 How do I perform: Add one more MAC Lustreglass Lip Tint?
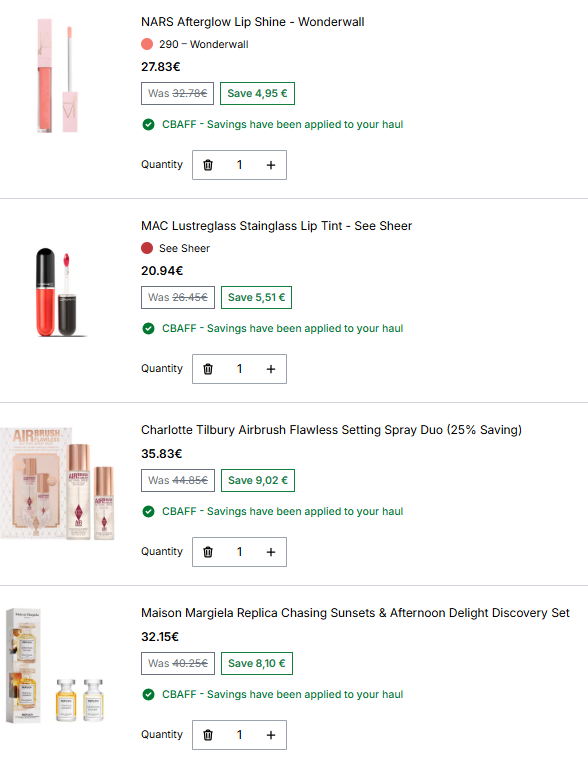click(271, 369)
